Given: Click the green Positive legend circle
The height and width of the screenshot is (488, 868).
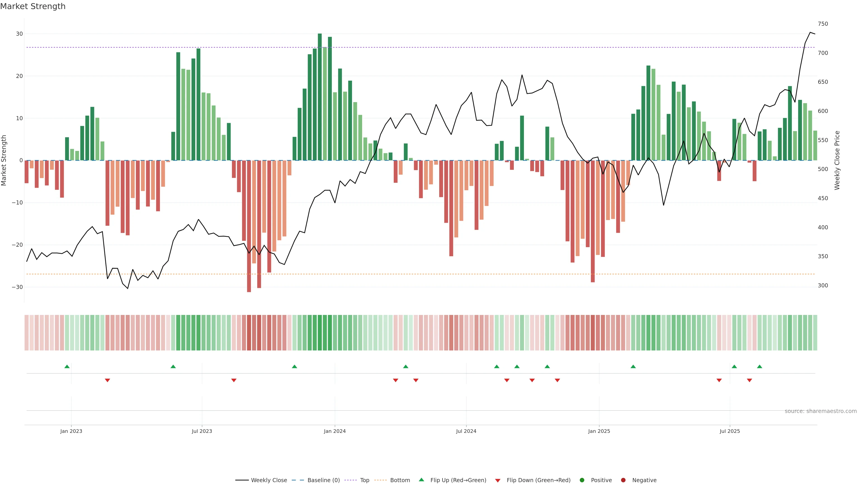Looking at the screenshot, I should 582,480.
